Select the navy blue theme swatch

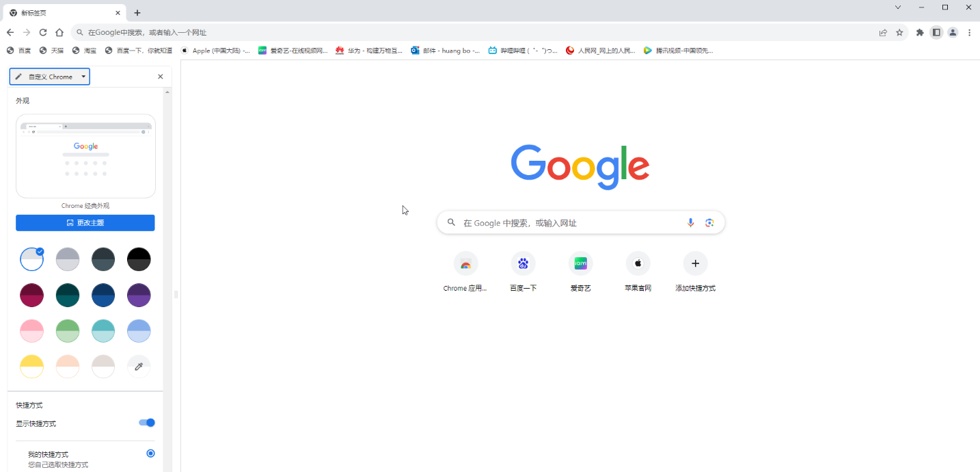[103, 295]
